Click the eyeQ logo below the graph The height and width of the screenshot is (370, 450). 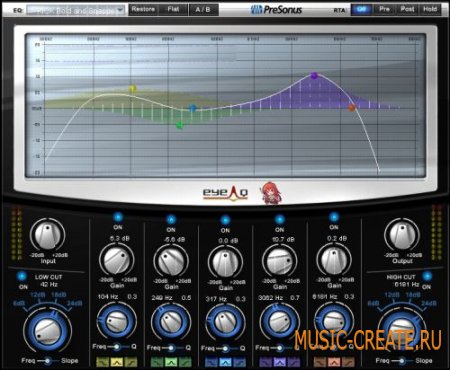[225, 193]
